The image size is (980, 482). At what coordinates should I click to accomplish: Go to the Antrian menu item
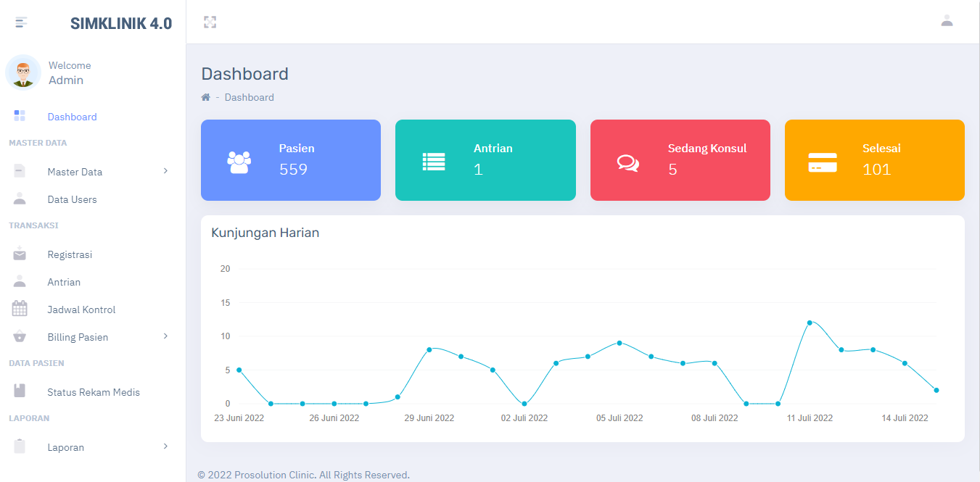pyautogui.click(x=64, y=282)
